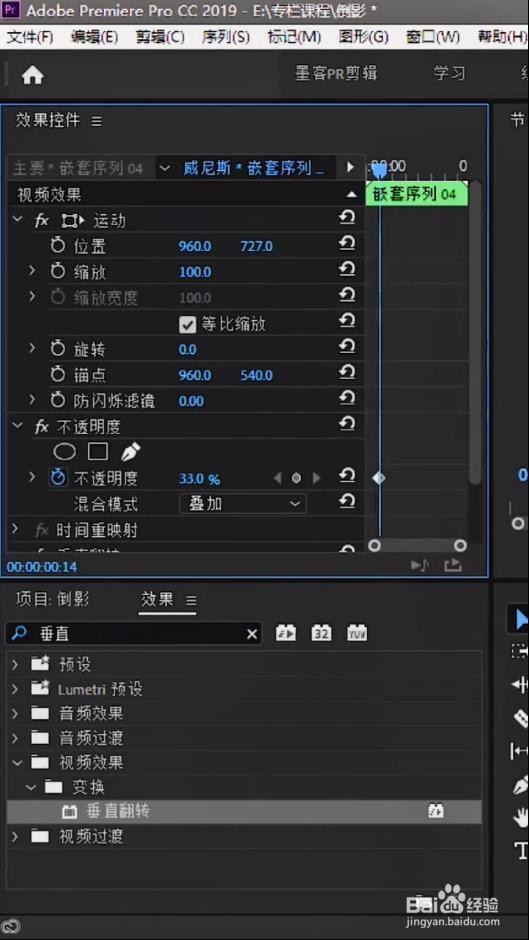
Task: Click the 威尼斯 * 嵌套序列 clip link
Action: pos(254,168)
